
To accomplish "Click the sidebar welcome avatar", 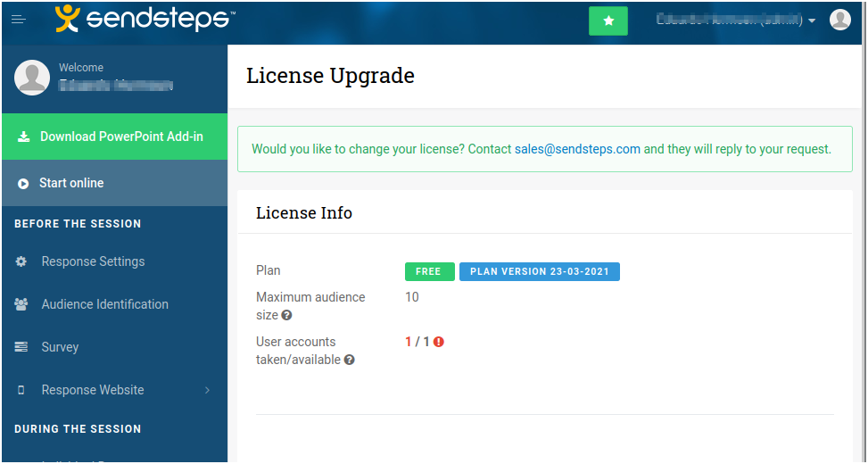I will click(x=32, y=78).
